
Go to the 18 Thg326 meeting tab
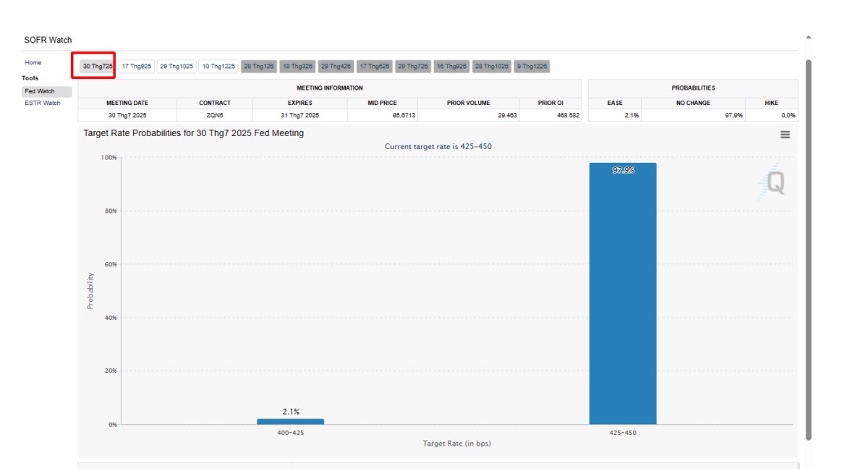[297, 67]
